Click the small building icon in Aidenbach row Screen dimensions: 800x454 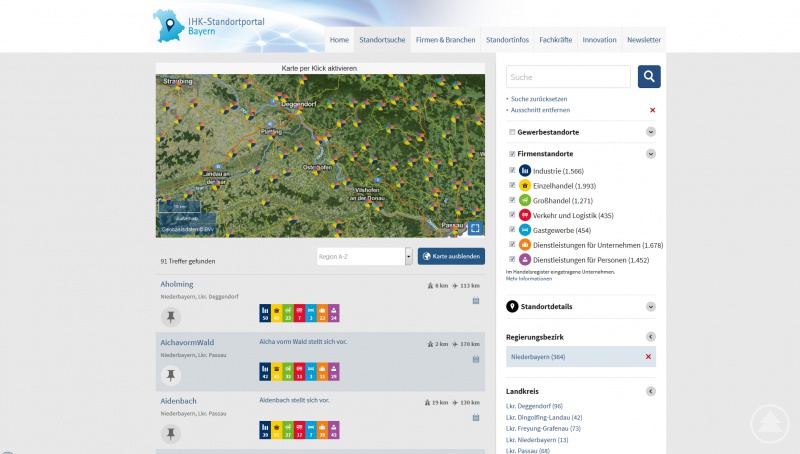476,417
